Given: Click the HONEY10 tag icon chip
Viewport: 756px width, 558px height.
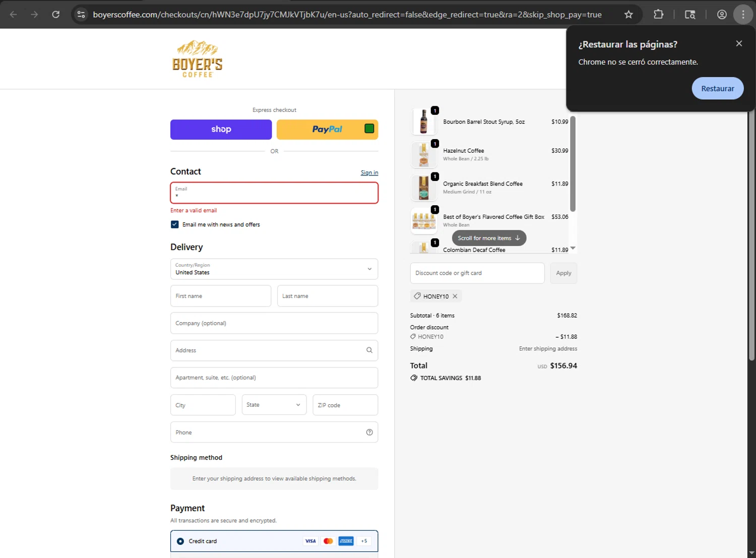Looking at the screenshot, I should coord(417,296).
